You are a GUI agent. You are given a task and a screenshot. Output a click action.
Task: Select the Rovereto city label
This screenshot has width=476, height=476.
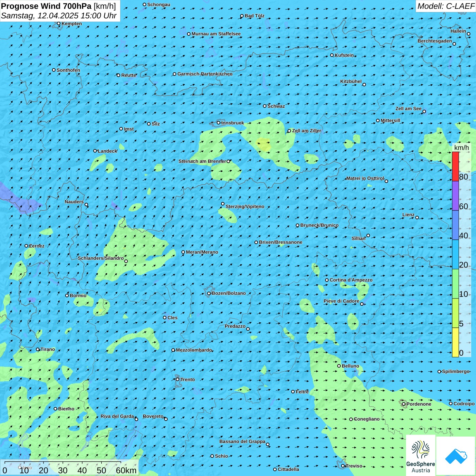pyautogui.click(x=153, y=416)
